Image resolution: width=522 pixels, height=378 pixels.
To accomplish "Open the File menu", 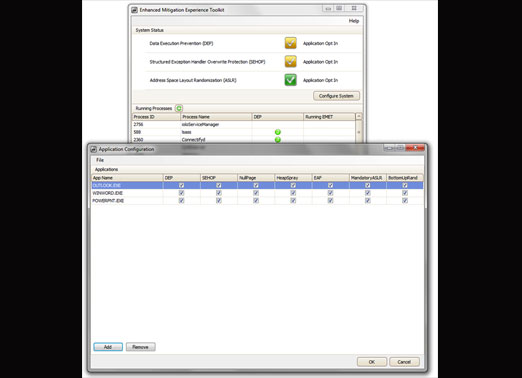I will tap(100, 160).
